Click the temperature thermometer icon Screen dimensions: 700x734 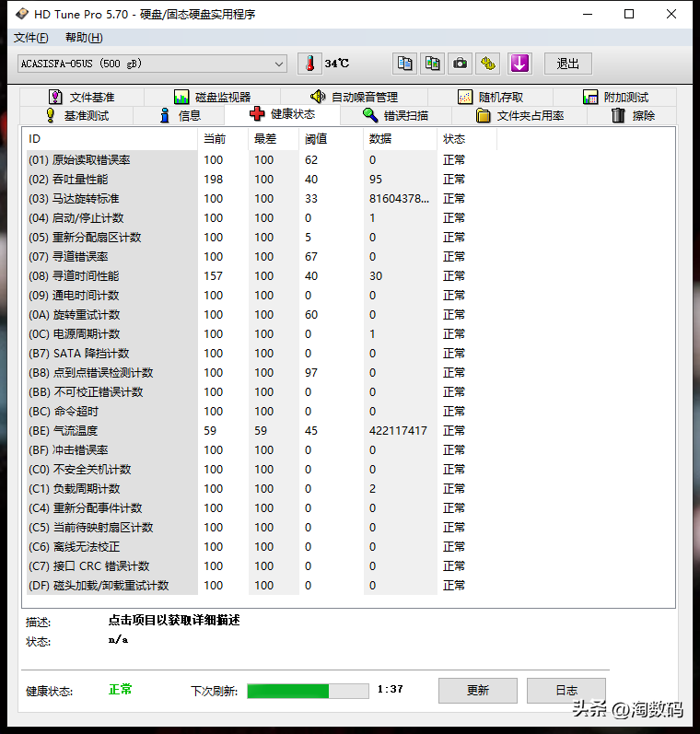[309, 64]
